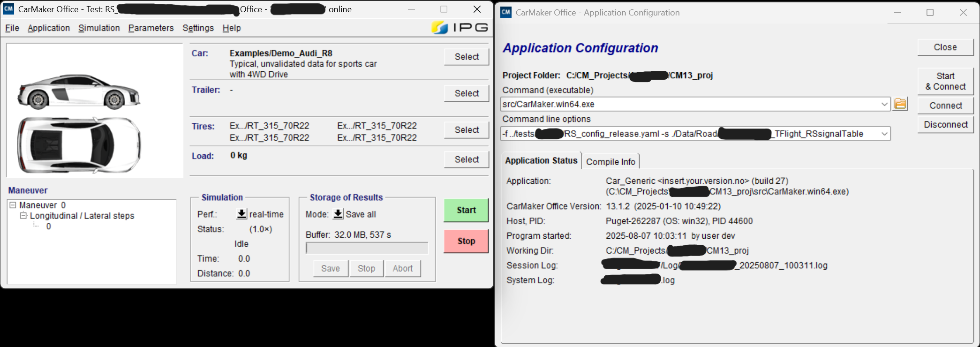Open the Storage Mode Save all arrow menu
This screenshot has width=980, height=347.
click(x=338, y=214)
